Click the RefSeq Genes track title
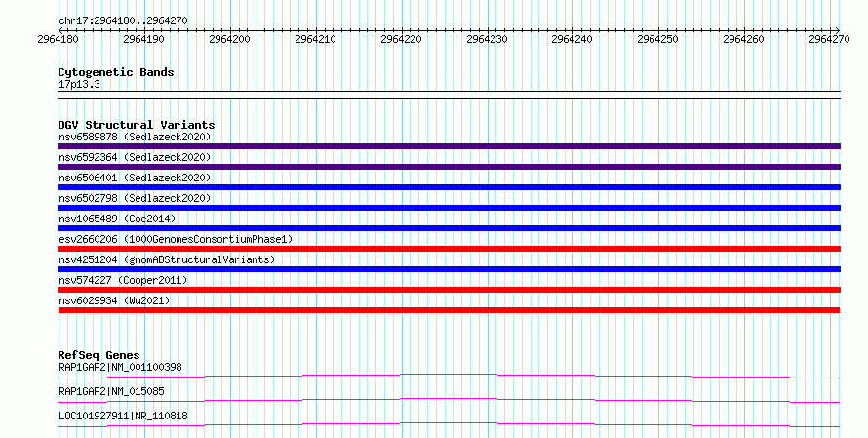This screenshot has height=438, width=868. point(99,355)
